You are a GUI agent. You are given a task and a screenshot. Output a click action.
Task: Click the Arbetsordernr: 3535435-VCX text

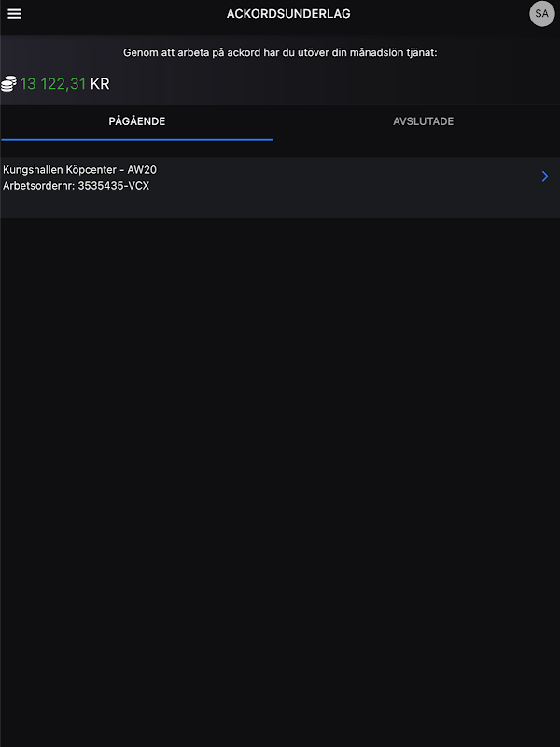[x=77, y=186]
